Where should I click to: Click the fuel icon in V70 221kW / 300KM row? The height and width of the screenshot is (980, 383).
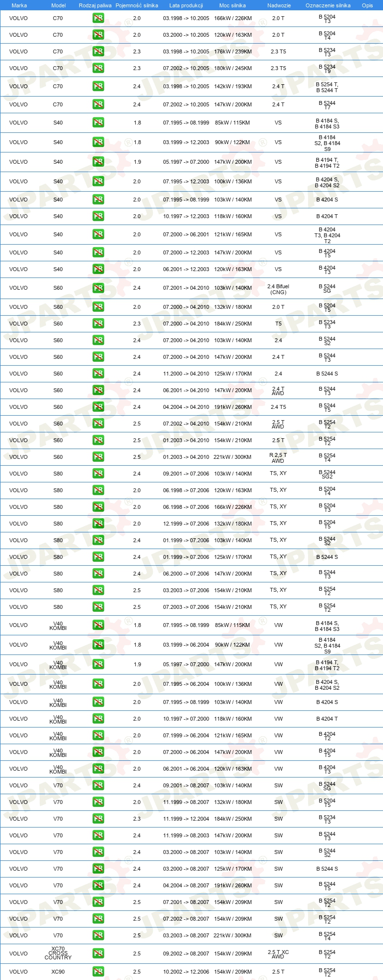(98, 935)
